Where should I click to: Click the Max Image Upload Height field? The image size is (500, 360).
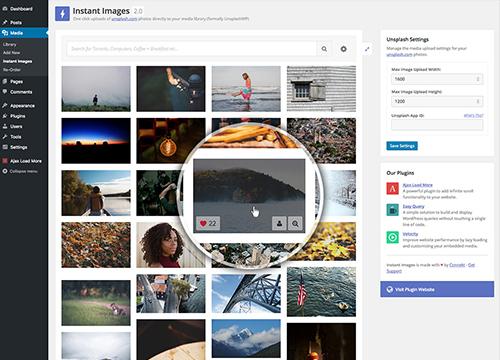click(437, 101)
